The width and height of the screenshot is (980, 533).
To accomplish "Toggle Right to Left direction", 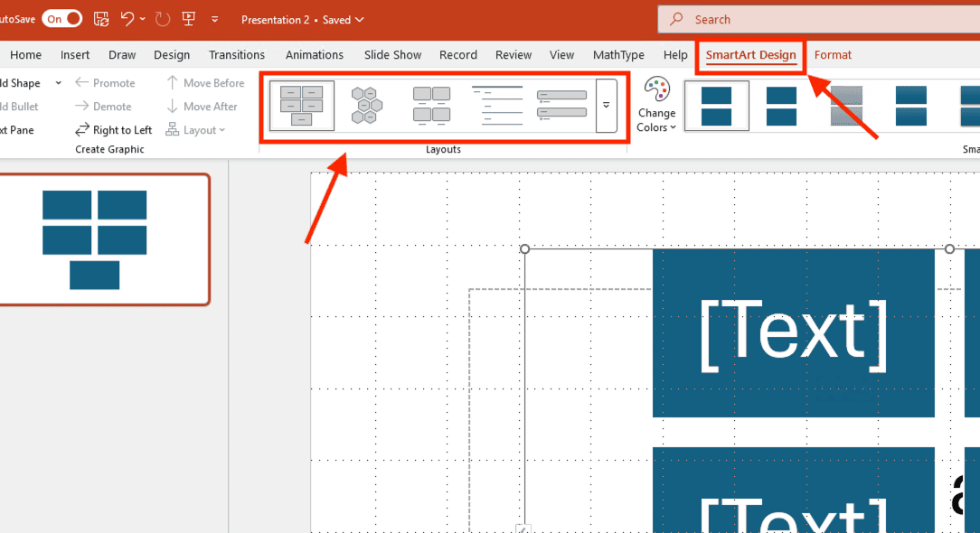I will [x=113, y=130].
